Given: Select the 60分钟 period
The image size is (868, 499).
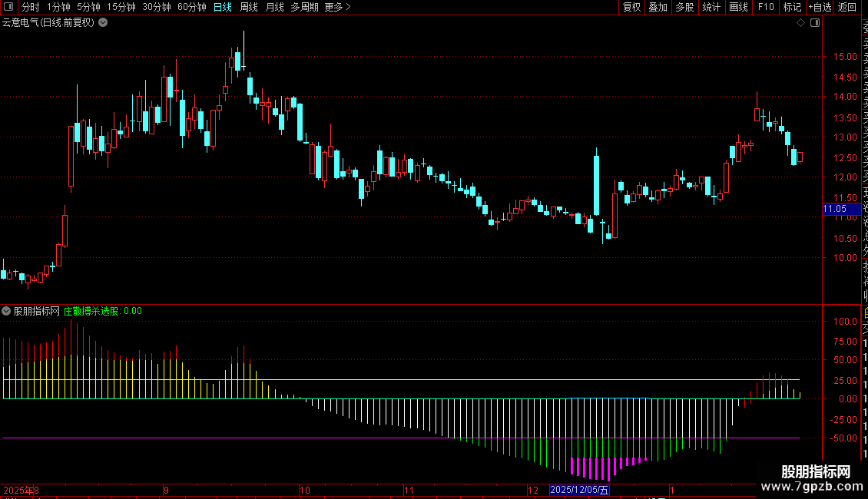Looking at the screenshot, I should [x=192, y=7].
